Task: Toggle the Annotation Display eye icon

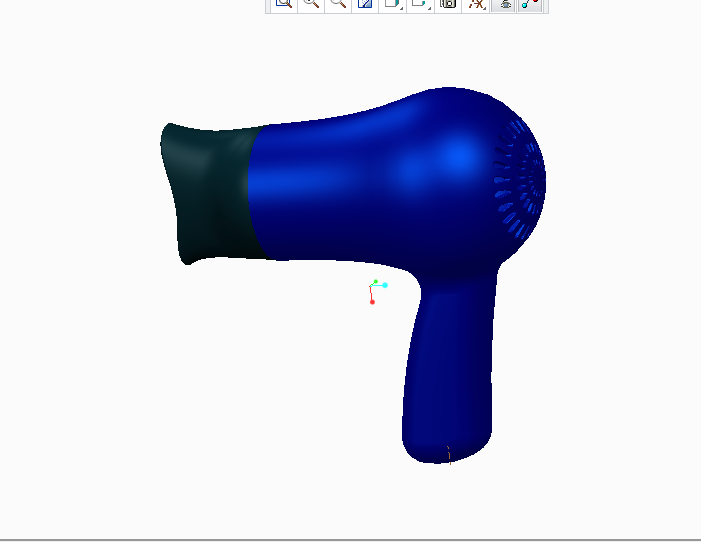Action: pos(504,4)
